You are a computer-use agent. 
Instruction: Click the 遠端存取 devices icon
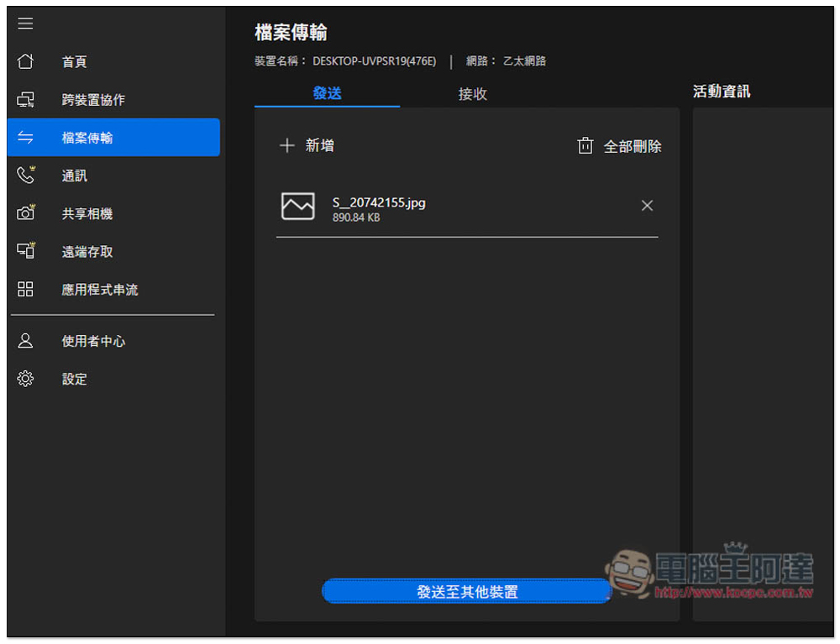coord(25,250)
